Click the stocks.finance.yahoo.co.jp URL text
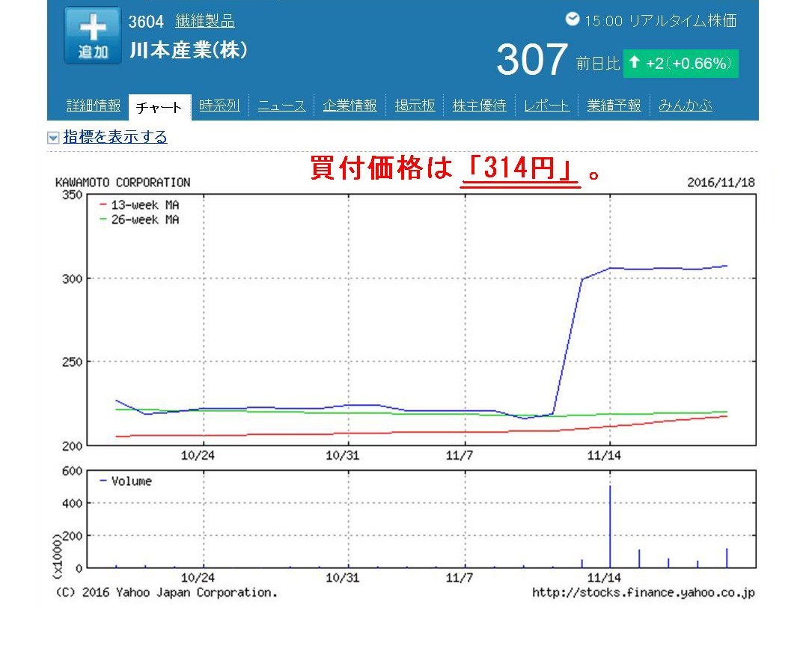The height and width of the screenshot is (649, 812). (x=643, y=593)
